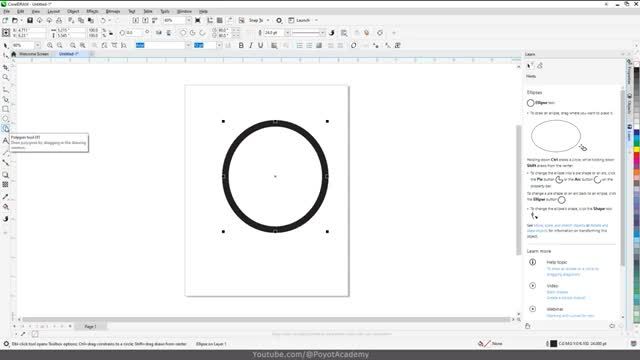Viewport: 640px width, 360px height.
Task: Click the Full-screen preview icon
Action: (198, 20)
